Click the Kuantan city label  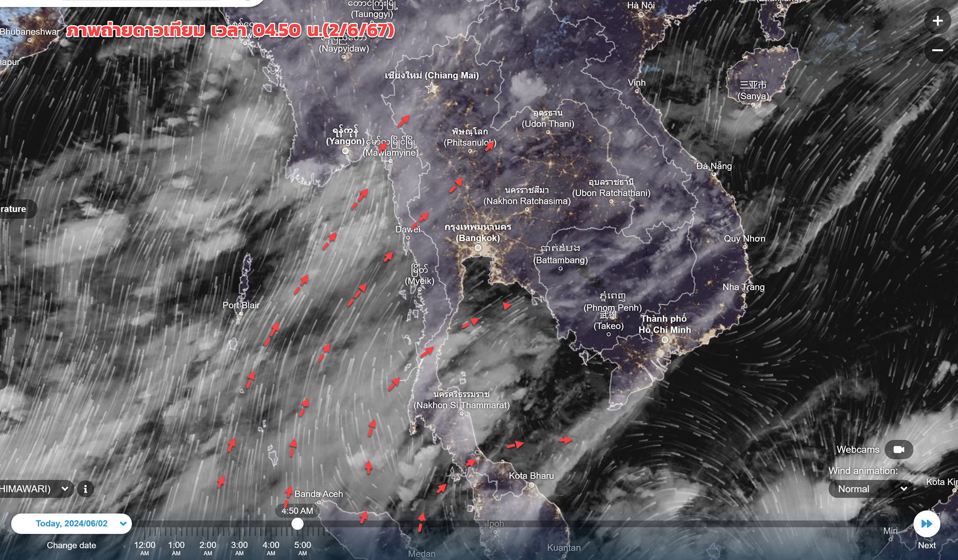point(564,548)
